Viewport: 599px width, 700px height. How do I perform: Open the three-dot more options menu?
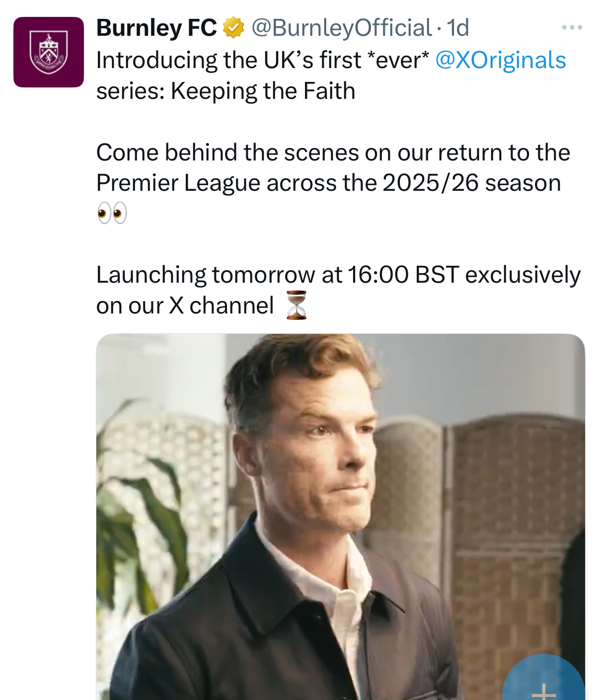[572, 27]
